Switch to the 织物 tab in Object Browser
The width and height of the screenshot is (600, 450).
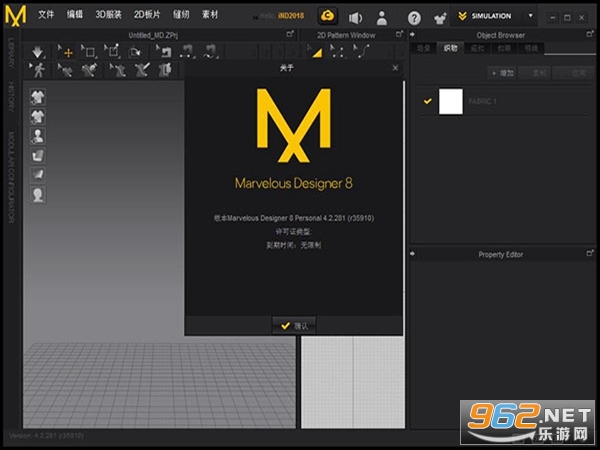click(450, 48)
